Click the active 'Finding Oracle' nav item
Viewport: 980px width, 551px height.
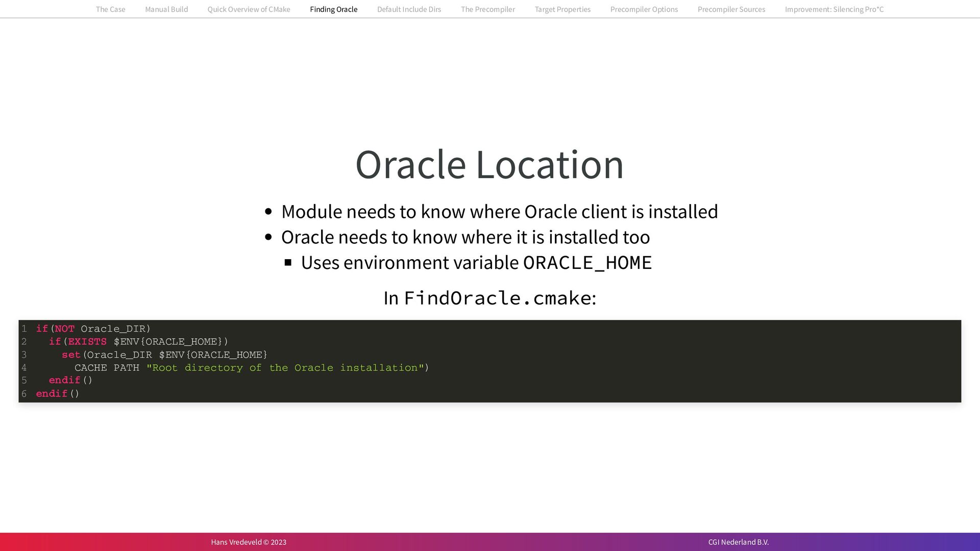tap(333, 9)
